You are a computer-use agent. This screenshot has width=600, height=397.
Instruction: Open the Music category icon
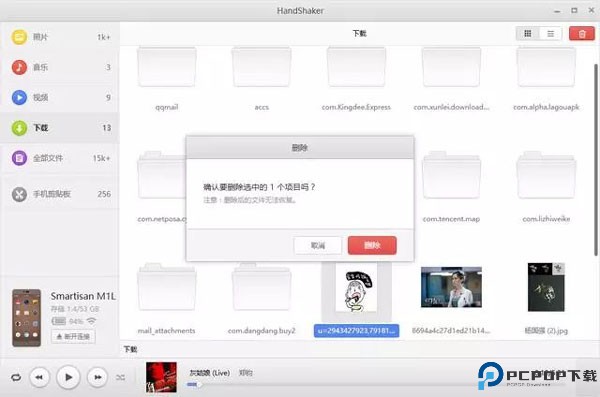(x=19, y=67)
